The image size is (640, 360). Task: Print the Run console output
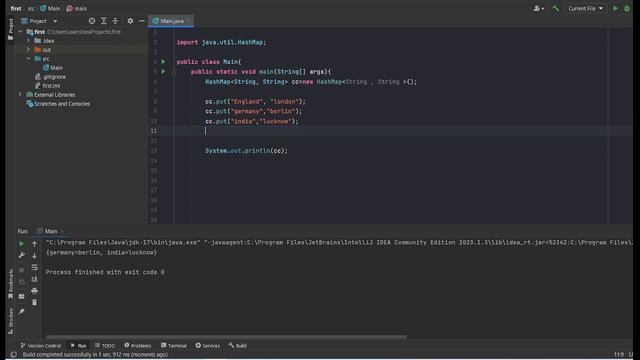click(34, 291)
